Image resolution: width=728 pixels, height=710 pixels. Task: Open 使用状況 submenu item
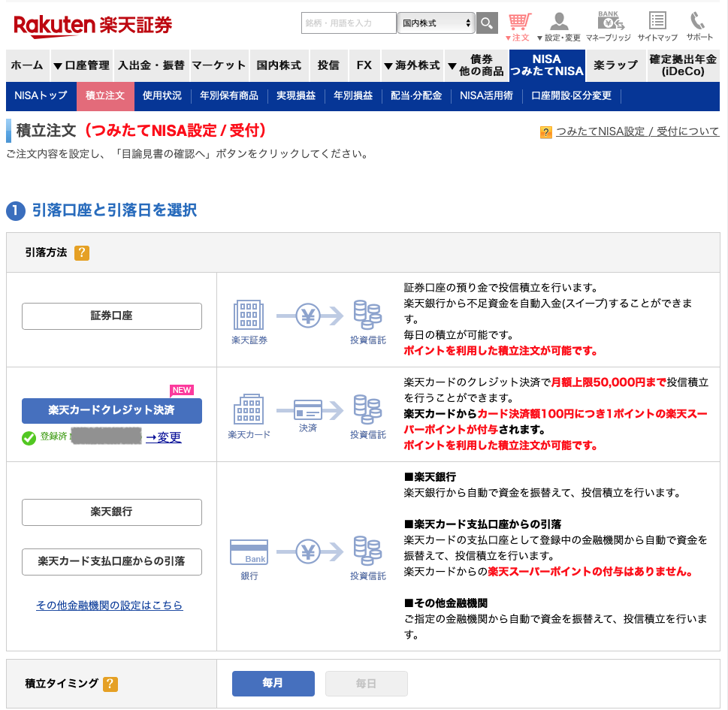162,96
